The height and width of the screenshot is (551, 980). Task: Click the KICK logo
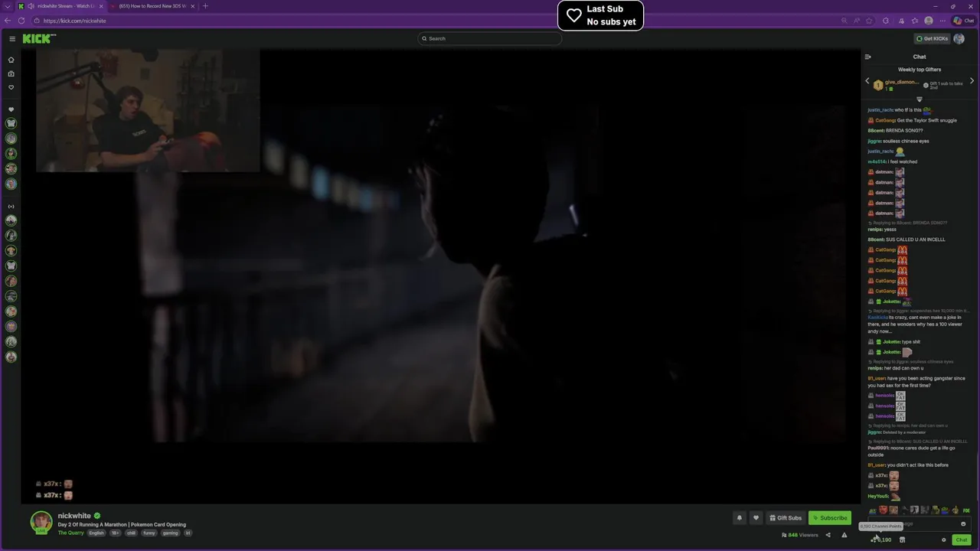tap(38, 38)
